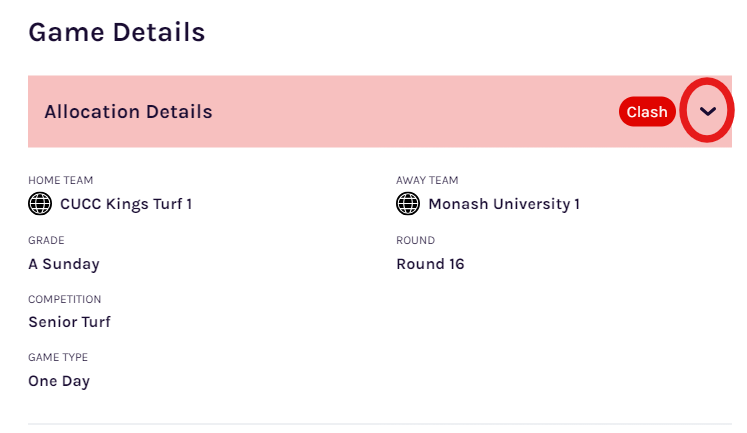Click the ROUND field label

(415, 240)
